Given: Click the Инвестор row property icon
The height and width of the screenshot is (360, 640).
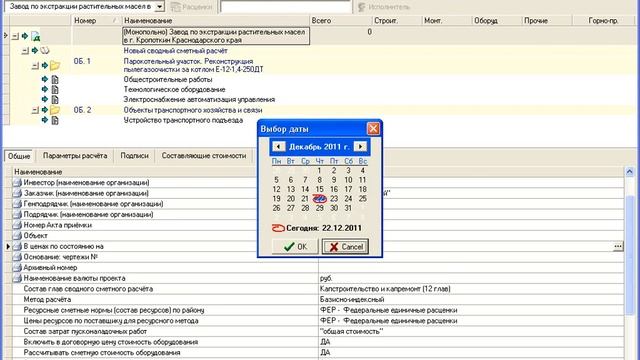Looking at the screenshot, I should (x=17, y=182).
